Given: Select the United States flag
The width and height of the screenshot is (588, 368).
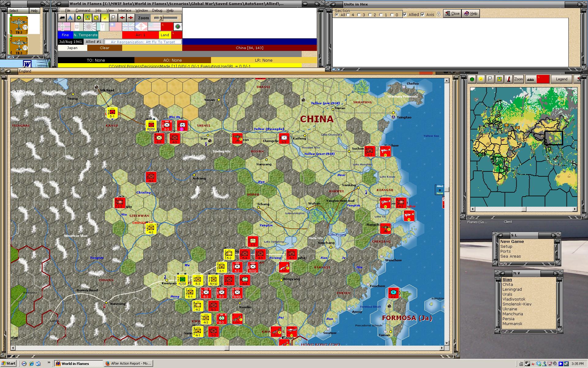Looking at the screenshot, I should click(154, 27).
